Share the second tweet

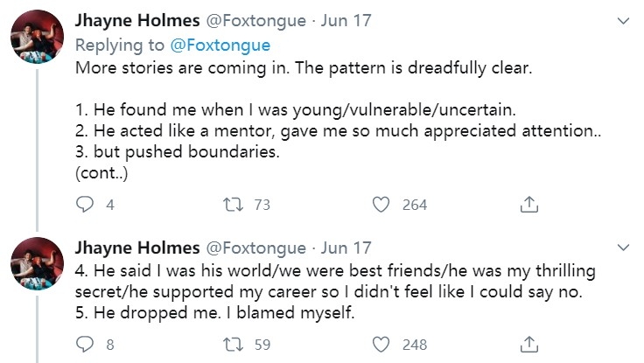point(528,344)
